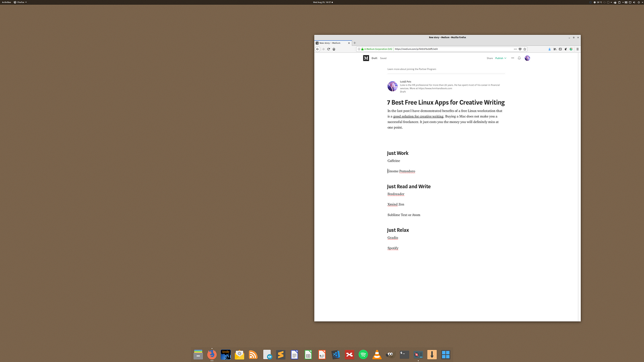644x362 pixels.
Task: Click the Partner Program learn more link
Action: coord(412,69)
